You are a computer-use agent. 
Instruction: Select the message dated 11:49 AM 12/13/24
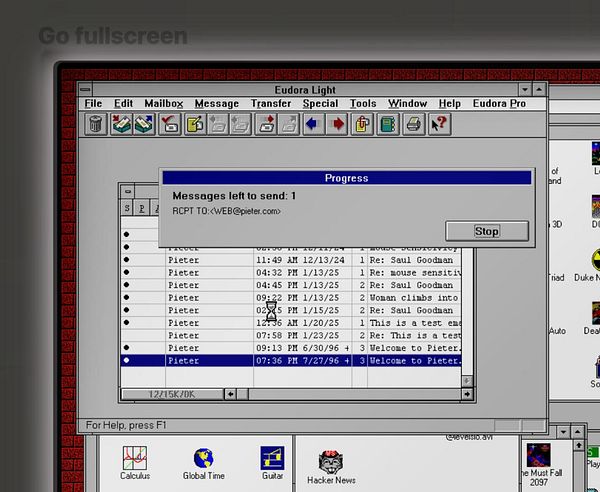tap(291, 260)
